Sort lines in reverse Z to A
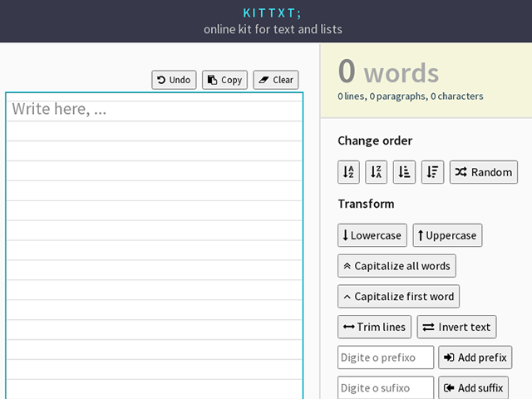The image size is (532, 399). pyautogui.click(x=376, y=172)
